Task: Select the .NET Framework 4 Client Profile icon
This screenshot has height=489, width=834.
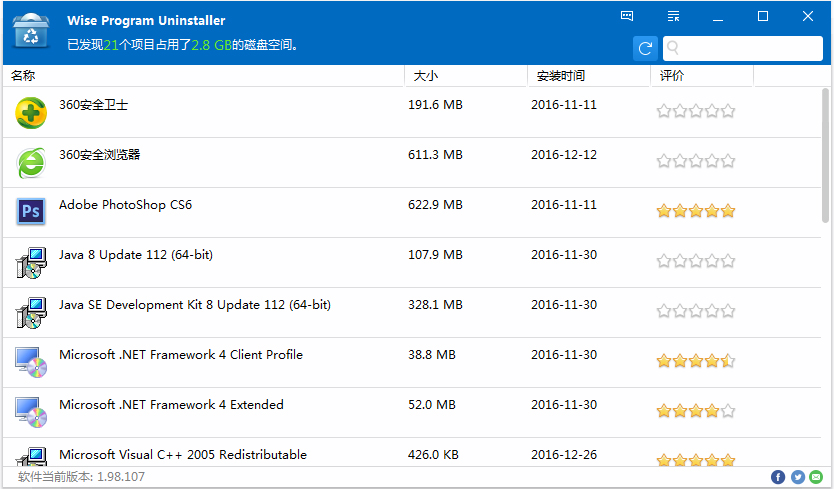Action: point(31,362)
